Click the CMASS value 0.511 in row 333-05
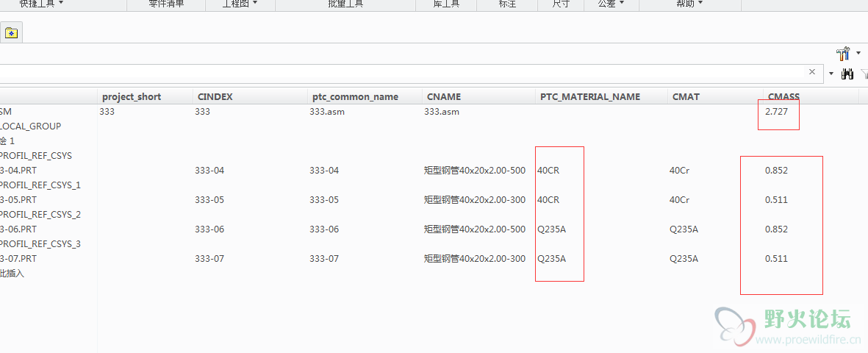Viewport: 868px width, 353px height. tap(776, 200)
